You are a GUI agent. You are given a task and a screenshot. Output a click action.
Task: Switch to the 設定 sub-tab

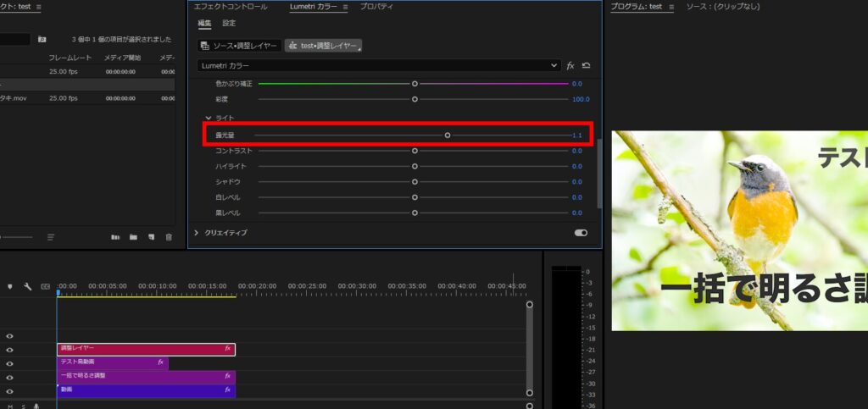coord(229,23)
